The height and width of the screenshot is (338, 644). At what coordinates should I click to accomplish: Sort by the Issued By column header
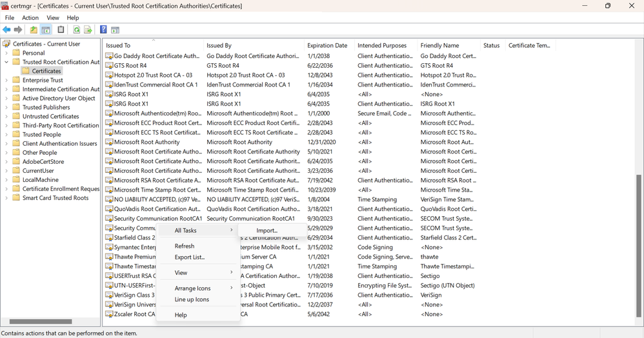[x=254, y=46]
